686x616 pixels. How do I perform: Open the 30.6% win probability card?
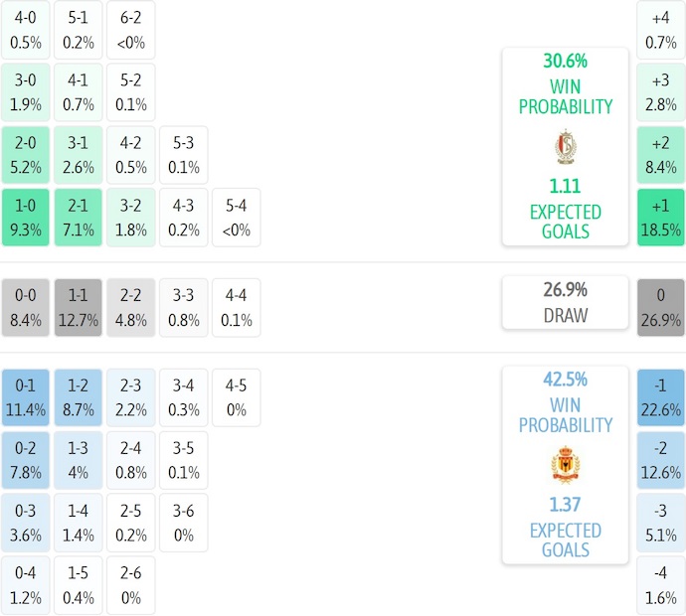click(x=565, y=146)
